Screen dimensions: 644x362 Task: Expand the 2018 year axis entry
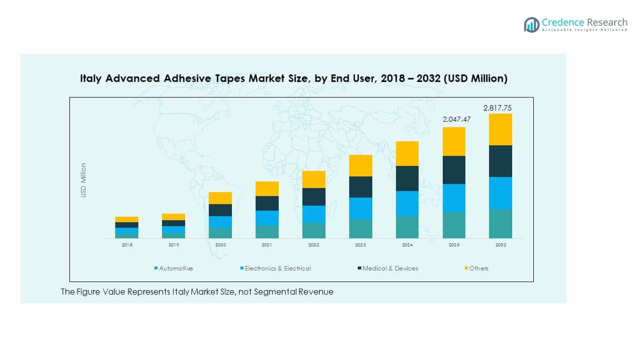pos(126,244)
